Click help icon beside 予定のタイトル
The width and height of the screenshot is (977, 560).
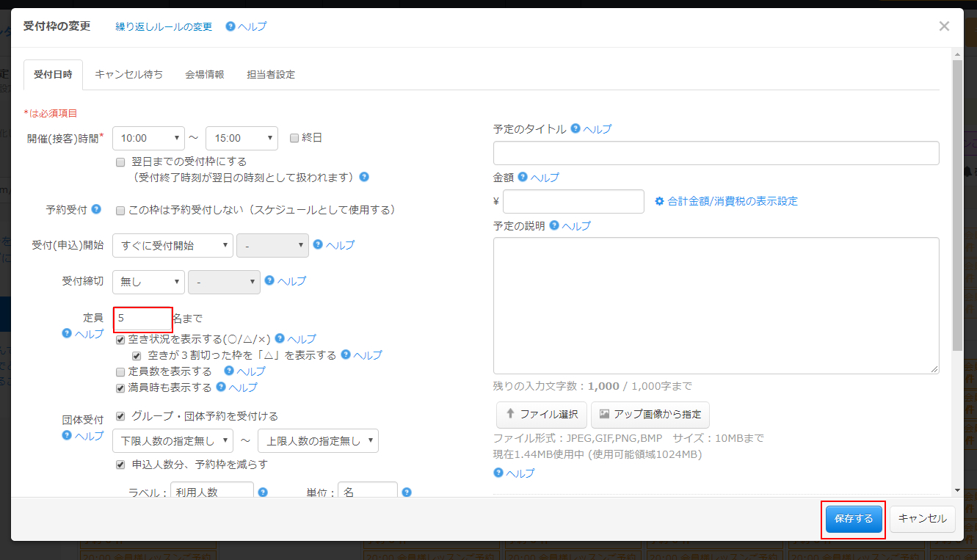tap(575, 128)
